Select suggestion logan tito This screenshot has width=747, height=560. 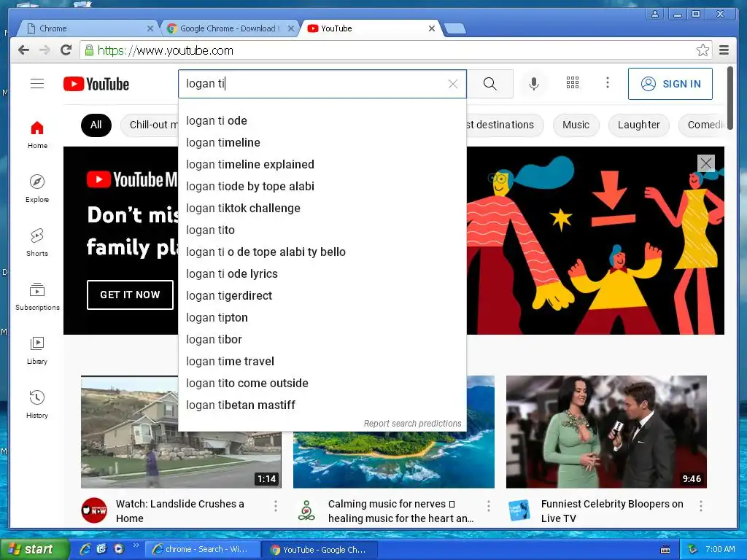click(322, 230)
